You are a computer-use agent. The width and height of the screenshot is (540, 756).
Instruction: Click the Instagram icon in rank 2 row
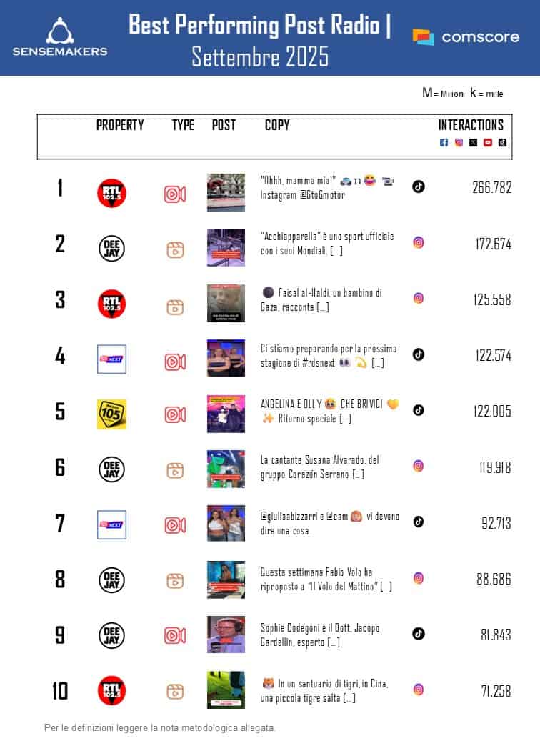419,242
